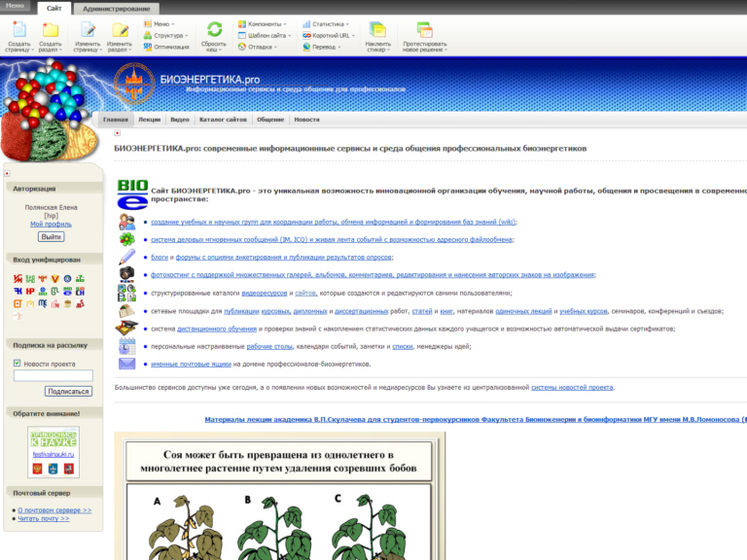
Task: Open the системы новостей проекта link
Action: point(572,387)
